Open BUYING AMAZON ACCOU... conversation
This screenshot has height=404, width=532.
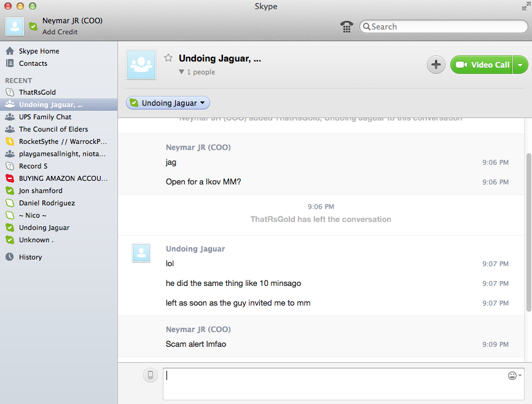click(x=59, y=178)
